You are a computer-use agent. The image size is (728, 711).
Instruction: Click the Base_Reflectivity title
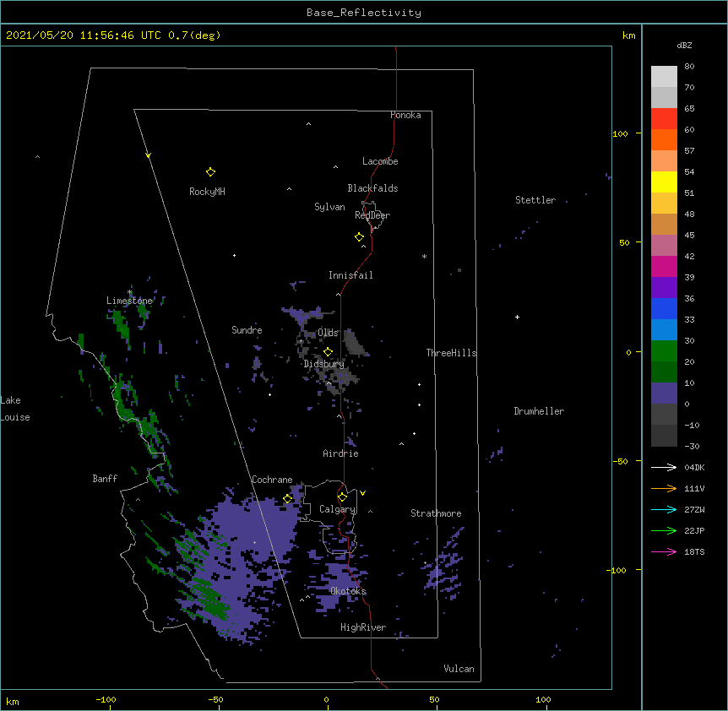point(364,13)
